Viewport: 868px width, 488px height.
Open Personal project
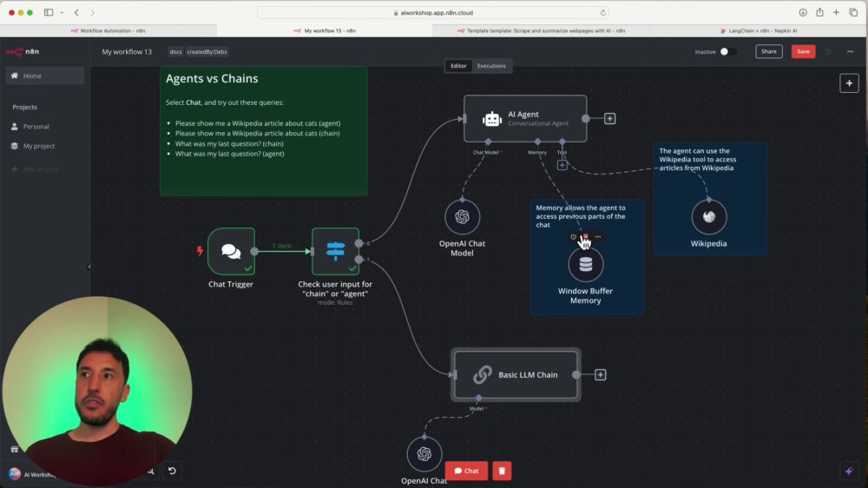pos(45,126)
